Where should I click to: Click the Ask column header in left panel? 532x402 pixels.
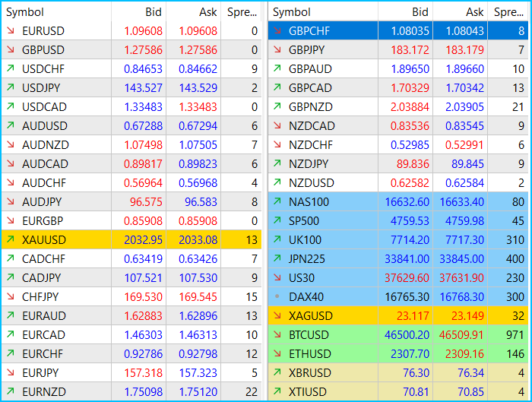pyautogui.click(x=207, y=12)
